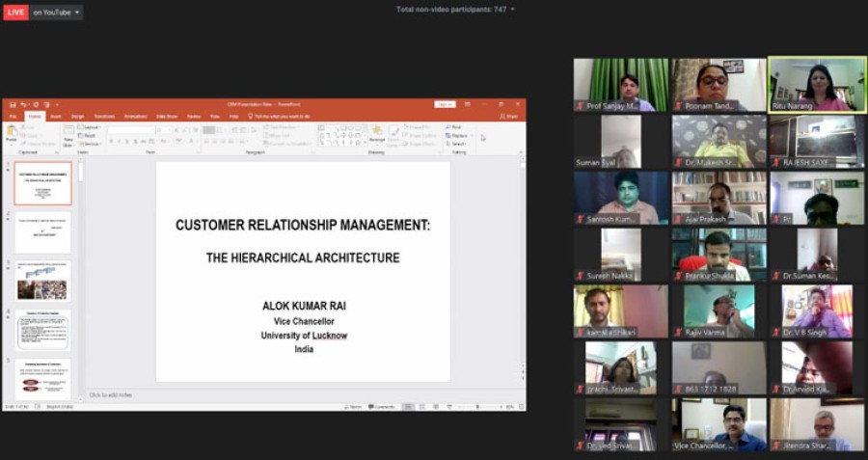
Task: Click the Undo arrow in quick access
Action: (x=21, y=104)
